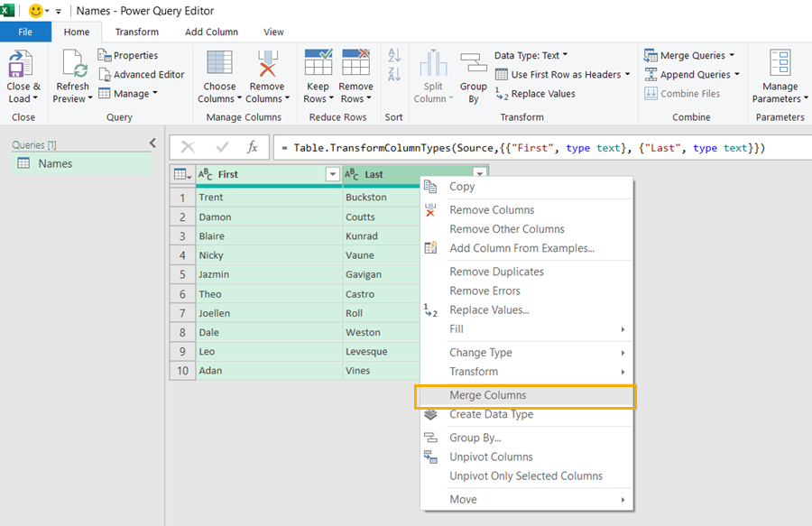Click the Close & Load icon
This screenshot has height=526, width=812.
[21, 63]
